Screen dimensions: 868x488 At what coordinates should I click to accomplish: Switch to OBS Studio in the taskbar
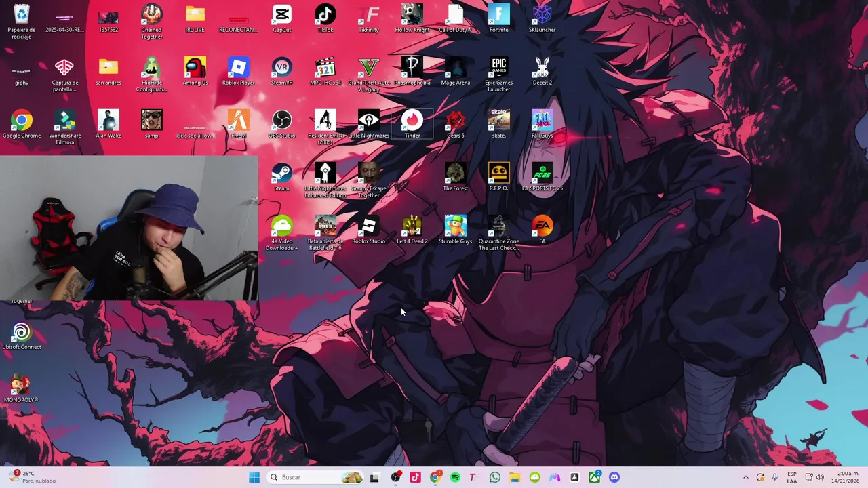coord(395,477)
